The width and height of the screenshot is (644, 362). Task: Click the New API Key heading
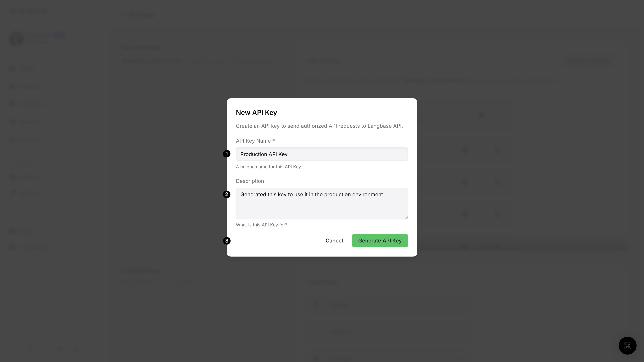(x=256, y=112)
